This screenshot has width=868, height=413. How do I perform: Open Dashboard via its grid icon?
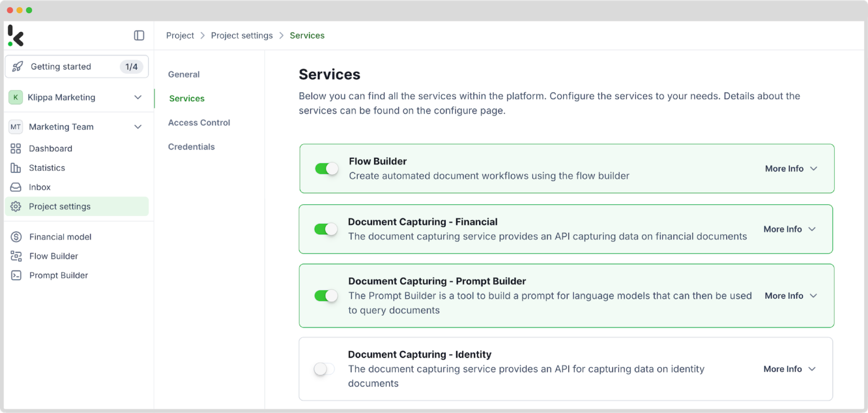click(16, 149)
